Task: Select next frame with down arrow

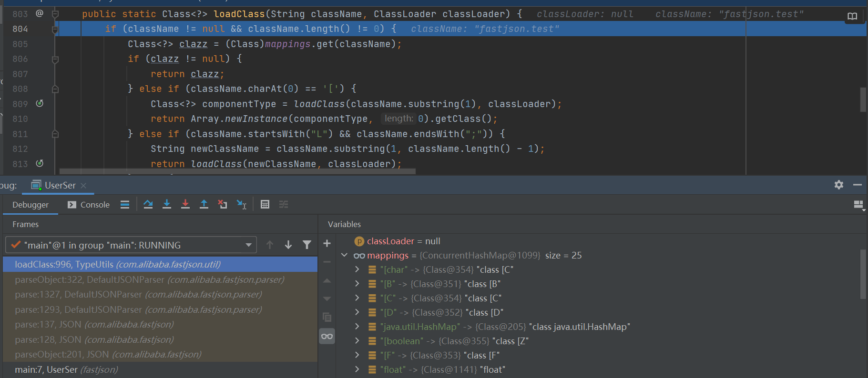Action: coord(288,245)
